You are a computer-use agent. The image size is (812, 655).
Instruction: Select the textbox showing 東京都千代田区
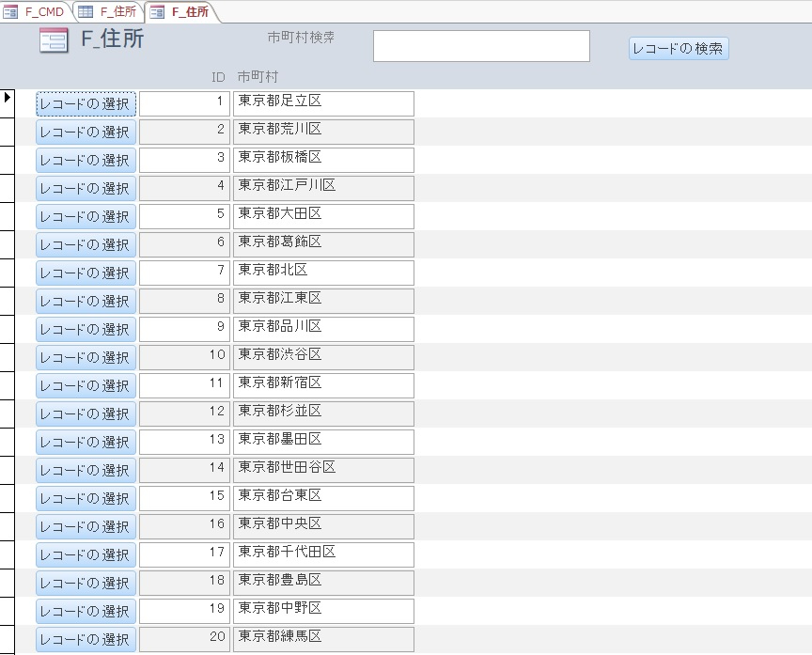(x=323, y=554)
